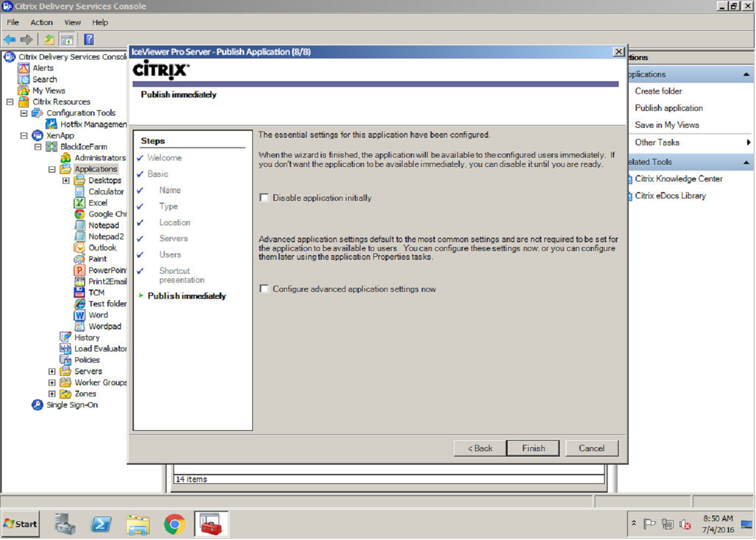The height and width of the screenshot is (540, 756).
Task: Collapse the Applications section in actions pane
Action: pos(746,75)
